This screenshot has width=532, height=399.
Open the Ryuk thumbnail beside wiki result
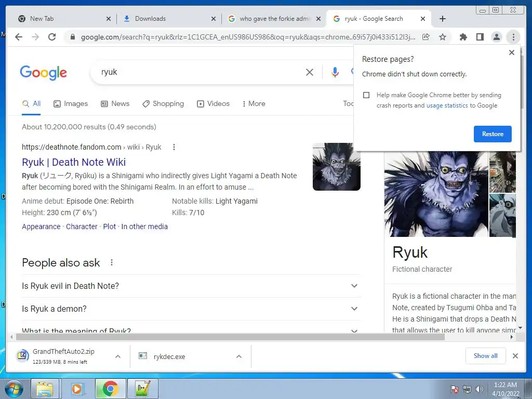pos(336,167)
